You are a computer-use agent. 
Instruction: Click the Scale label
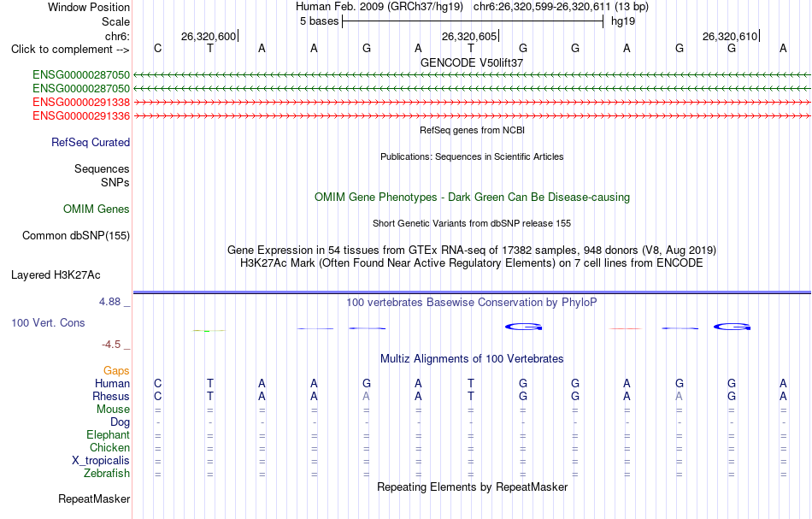tap(115, 21)
